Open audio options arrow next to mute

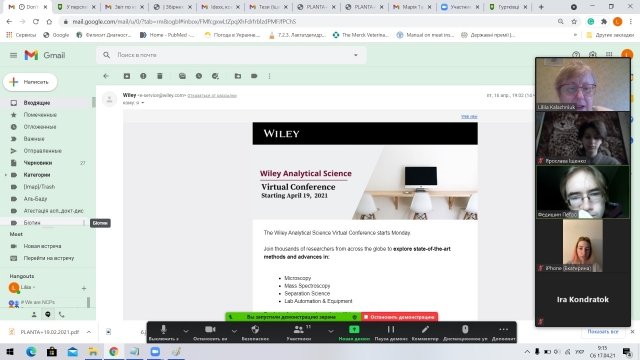pos(186,331)
